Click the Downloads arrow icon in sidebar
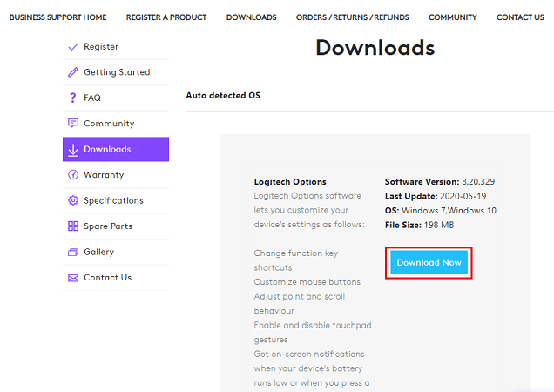Screen dimensions: 554x392 pyautogui.click(x=73, y=150)
